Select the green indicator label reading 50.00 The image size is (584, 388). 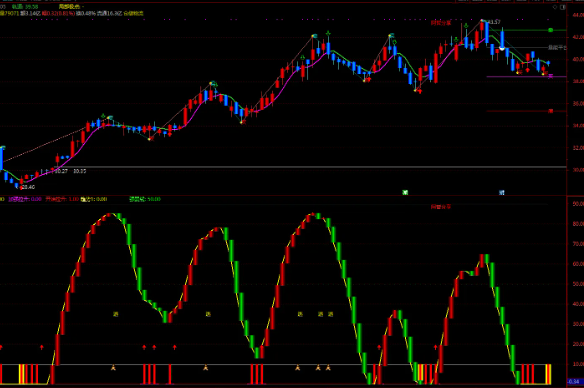[x=145, y=199]
